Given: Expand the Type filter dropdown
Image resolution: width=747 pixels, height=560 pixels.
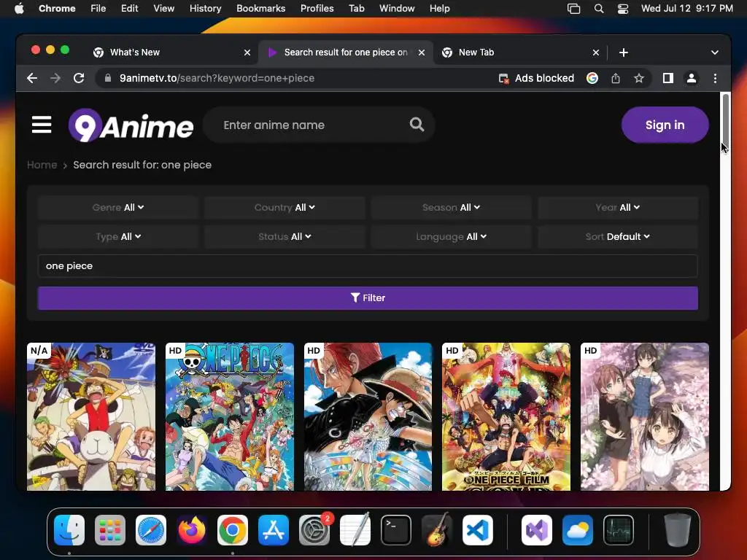Looking at the screenshot, I should [x=118, y=237].
